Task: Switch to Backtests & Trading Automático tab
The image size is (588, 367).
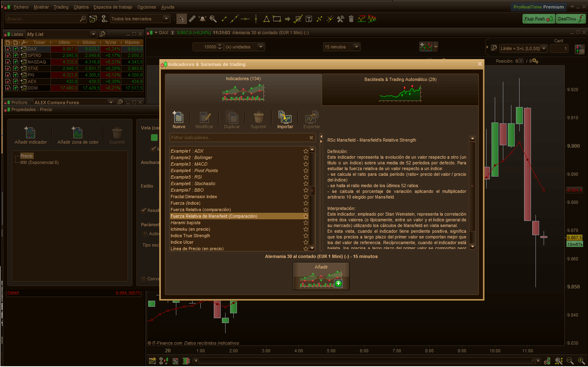Action: coord(400,90)
